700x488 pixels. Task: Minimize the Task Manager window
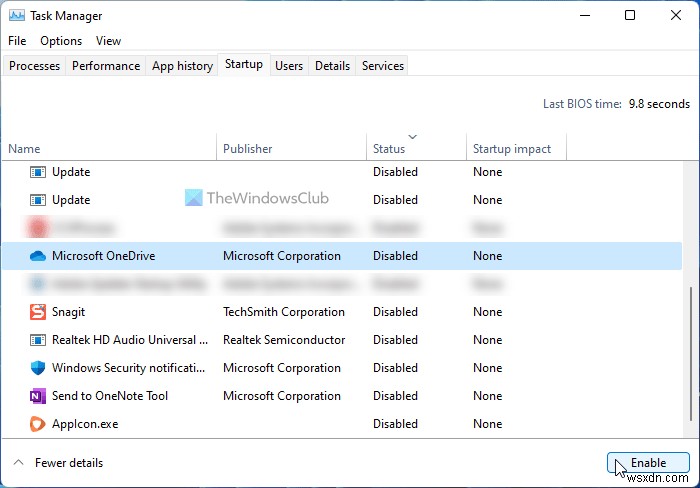tap(585, 16)
